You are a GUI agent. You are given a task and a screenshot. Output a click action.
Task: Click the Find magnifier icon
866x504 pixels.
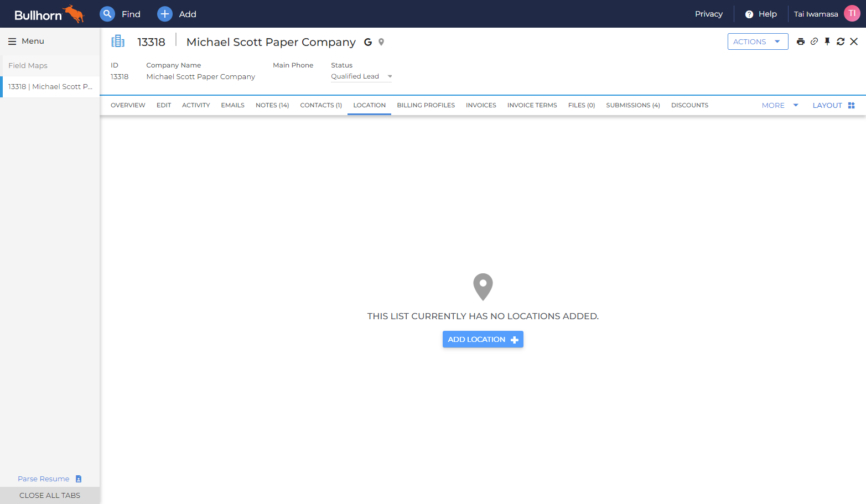click(107, 14)
